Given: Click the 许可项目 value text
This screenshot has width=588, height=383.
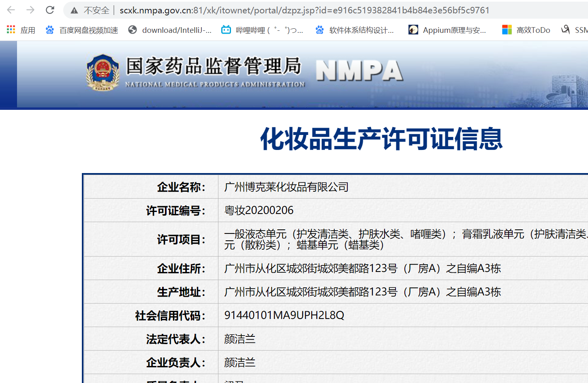Looking at the screenshot, I should [406, 239].
